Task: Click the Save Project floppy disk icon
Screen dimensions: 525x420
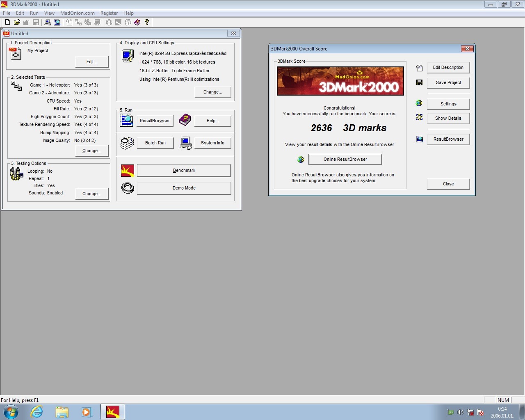Action: click(419, 82)
